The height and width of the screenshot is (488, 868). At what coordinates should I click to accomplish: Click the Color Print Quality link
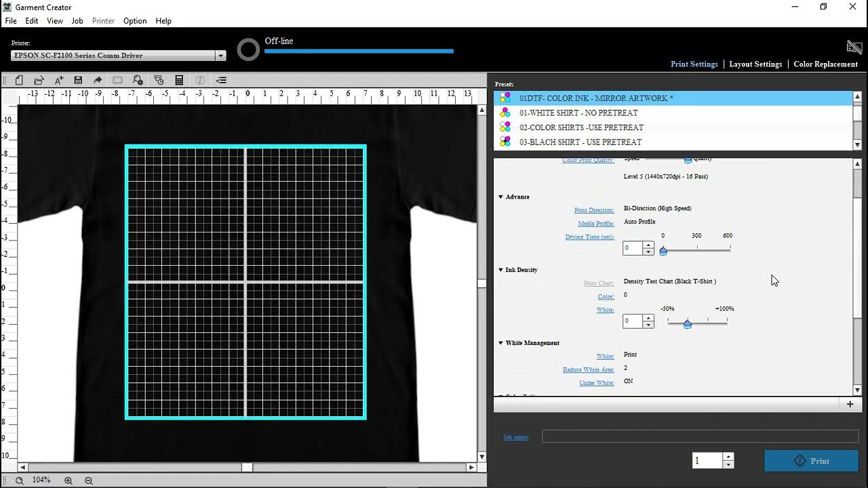(588, 160)
